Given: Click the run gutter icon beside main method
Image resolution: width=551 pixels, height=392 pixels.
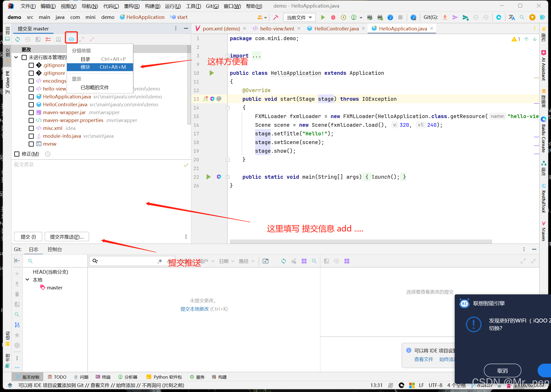Looking at the screenshot, I should pyautogui.click(x=209, y=177).
